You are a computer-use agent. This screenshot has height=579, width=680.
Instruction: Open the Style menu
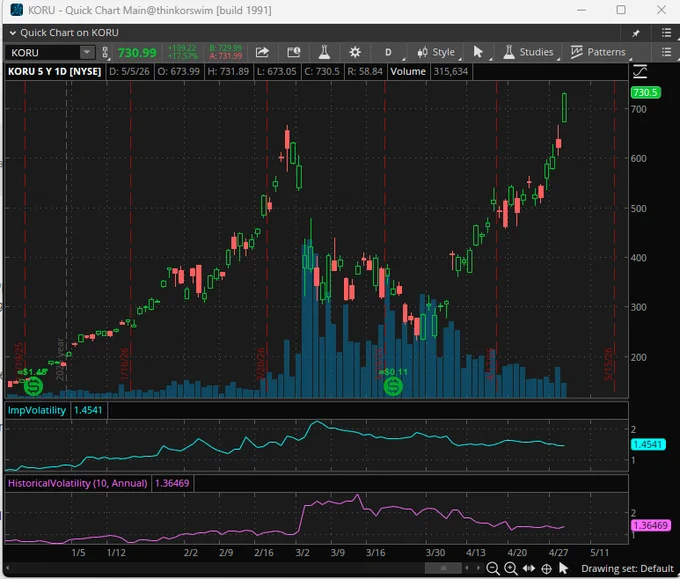click(436, 52)
